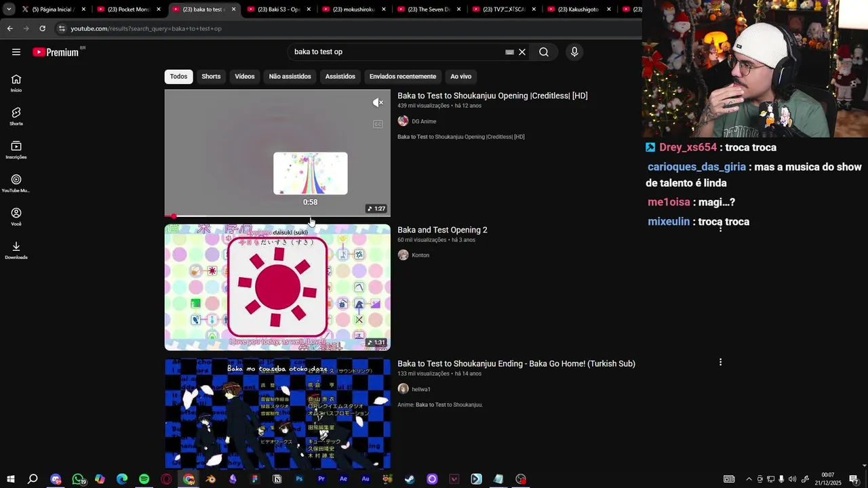Open the on-screen keyboard in search box

point(509,52)
